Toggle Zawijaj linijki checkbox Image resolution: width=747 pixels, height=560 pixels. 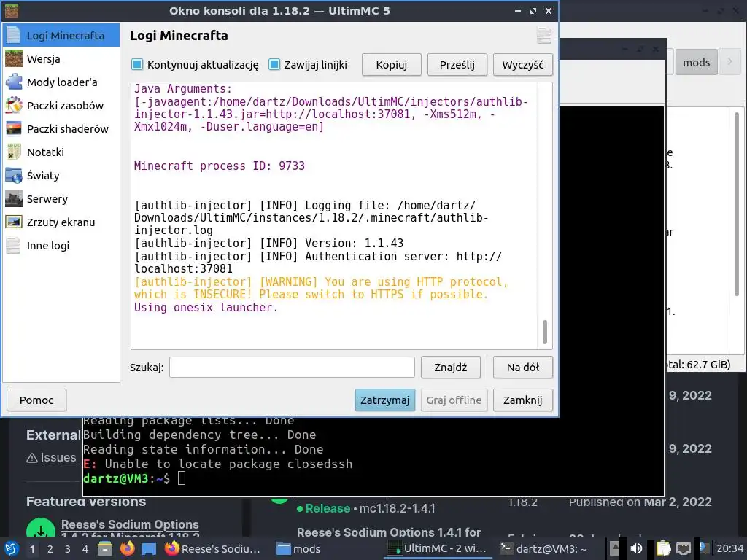[274, 64]
